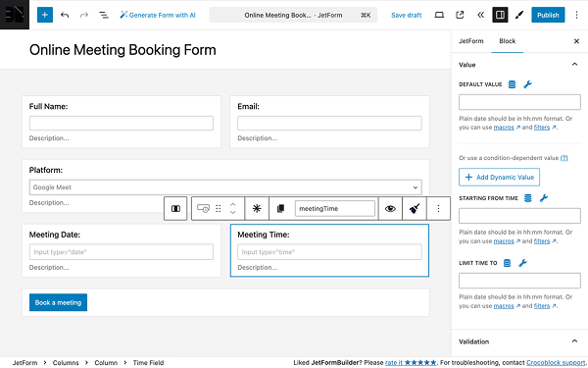Click the Full Name input field
This screenshot has width=588, height=368.
pos(122,124)
